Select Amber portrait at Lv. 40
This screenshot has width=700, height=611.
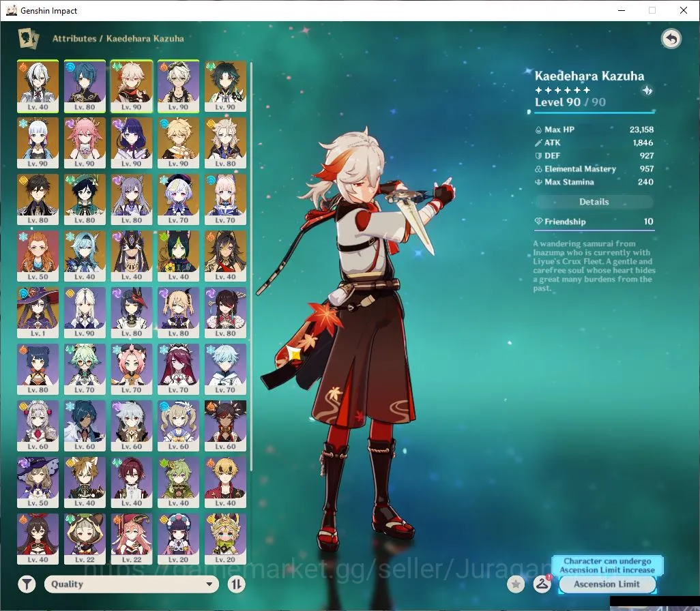point(38,539)
